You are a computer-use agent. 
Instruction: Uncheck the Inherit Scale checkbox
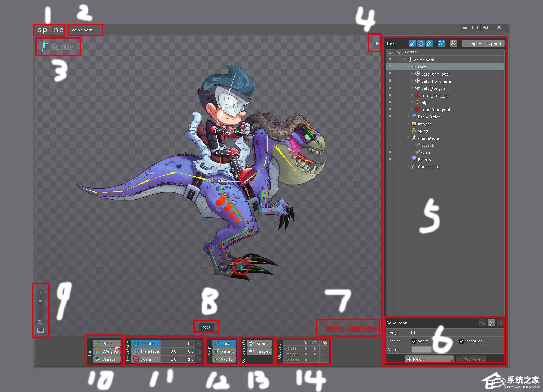(414, 341)
